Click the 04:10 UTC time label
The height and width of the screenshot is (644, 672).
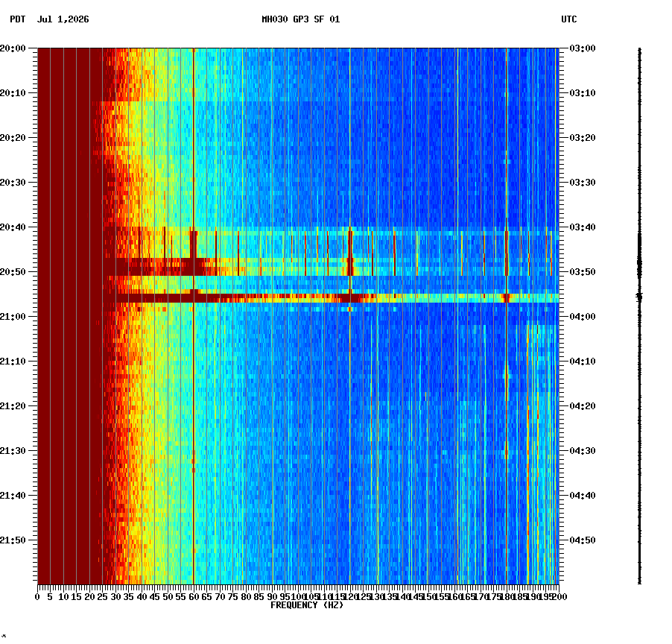click(583, 362)
